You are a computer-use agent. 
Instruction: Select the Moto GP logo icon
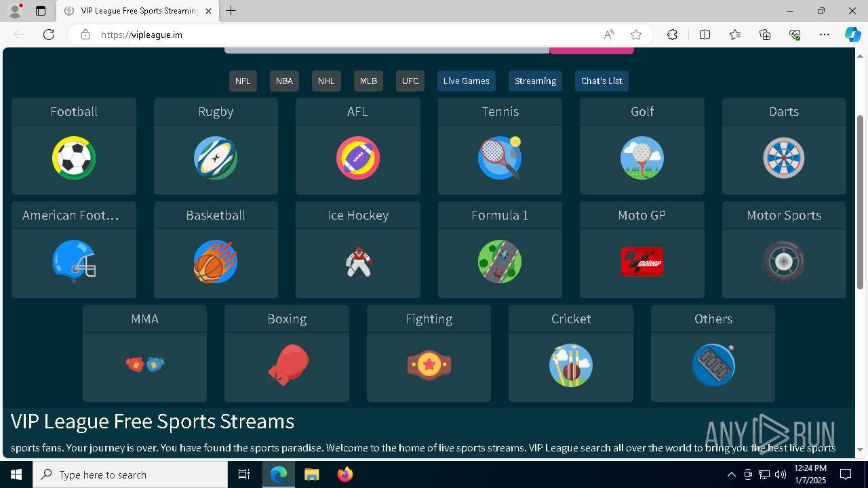pos(642,262)
